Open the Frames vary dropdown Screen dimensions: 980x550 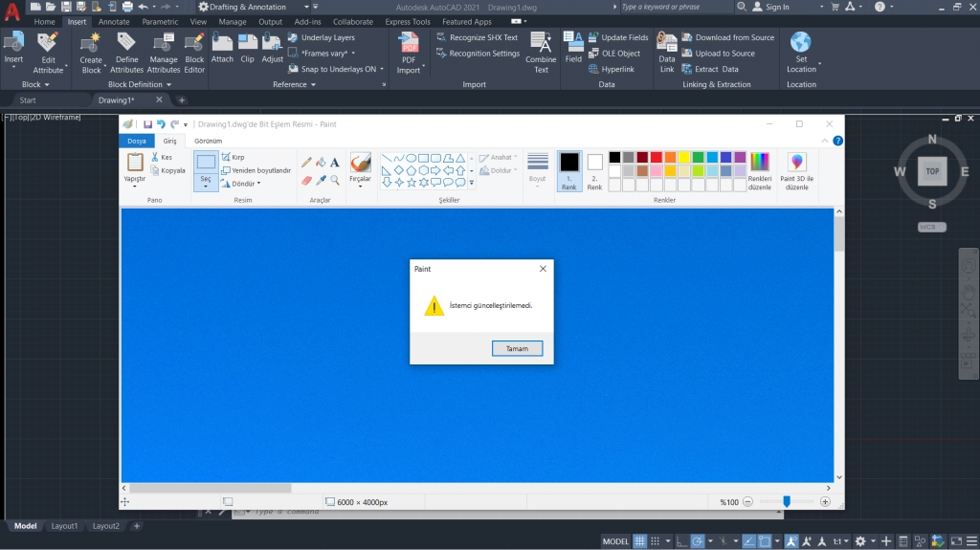[x=353, y=54]
